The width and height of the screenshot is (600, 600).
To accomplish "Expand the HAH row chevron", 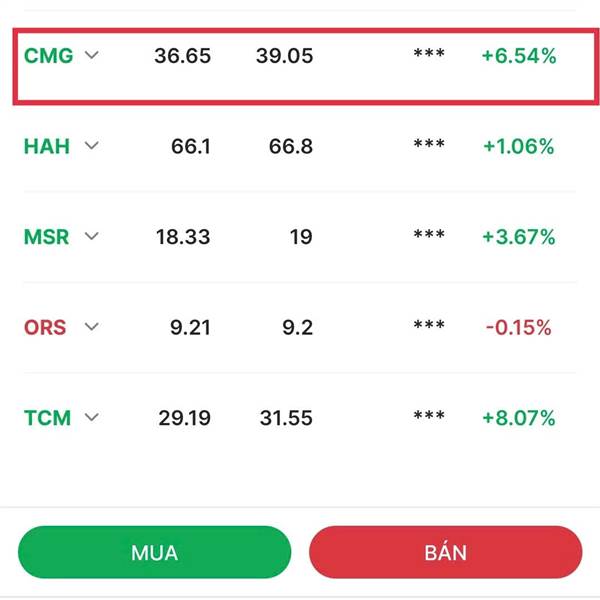I will [92, 145].
